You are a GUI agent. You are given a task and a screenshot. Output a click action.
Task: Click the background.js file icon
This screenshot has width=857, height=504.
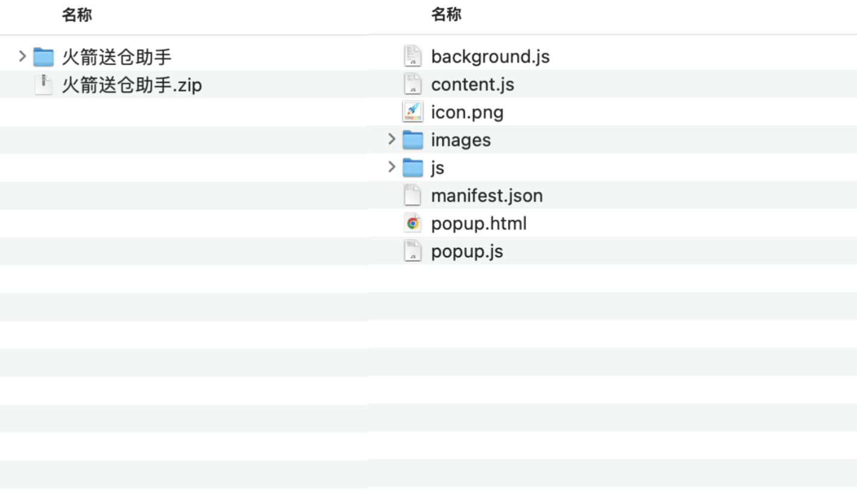coord(412,57)
